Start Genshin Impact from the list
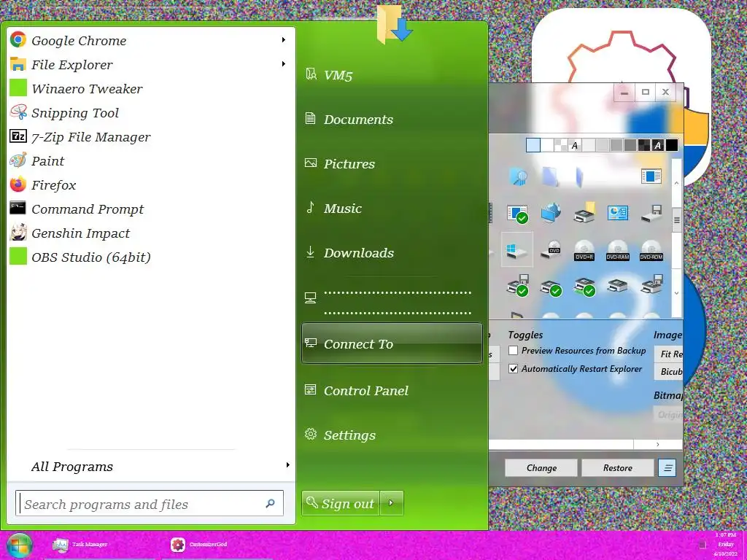747x560 pixels. 150,233
